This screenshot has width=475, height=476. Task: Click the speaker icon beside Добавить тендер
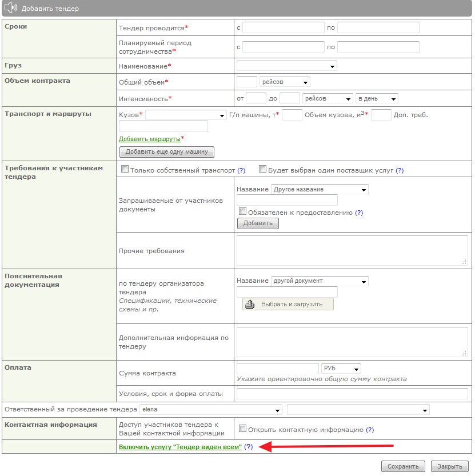tap(11, 9)
